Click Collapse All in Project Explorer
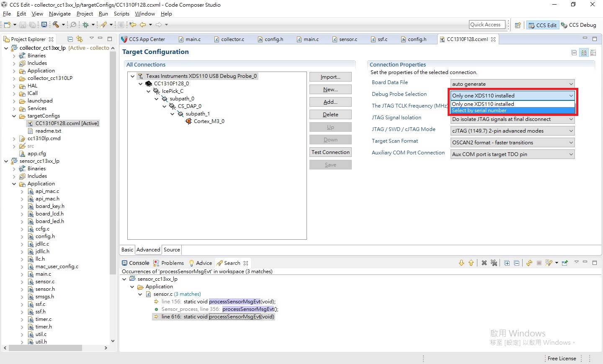The image size is (603, 364). pos(70,39)
